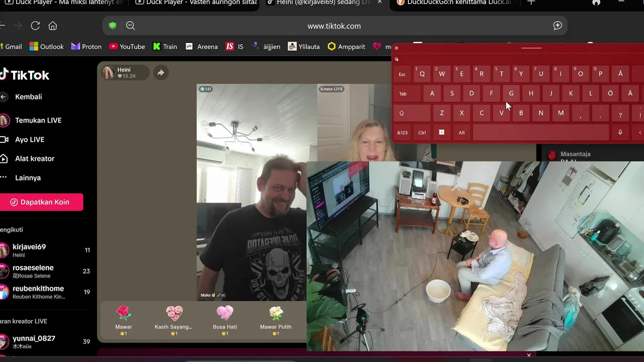
Task: Tap the Q key on touch keyboard
Action: coord(422,74)
